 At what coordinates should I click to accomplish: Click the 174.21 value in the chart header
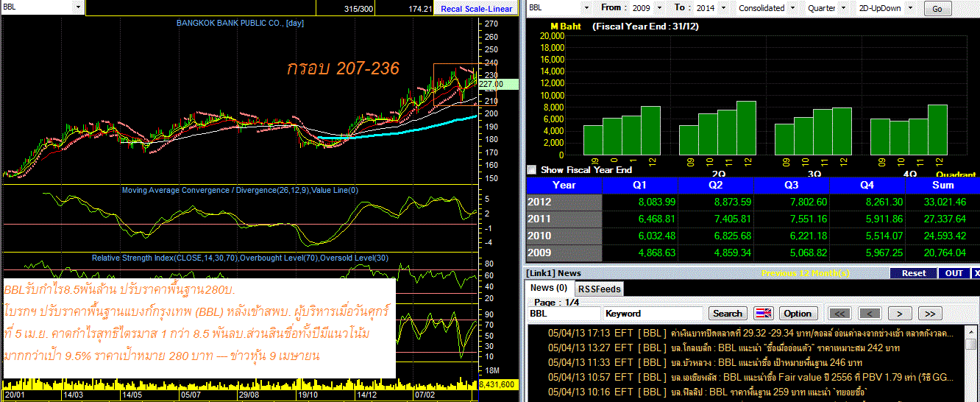(x=420, y=9)
